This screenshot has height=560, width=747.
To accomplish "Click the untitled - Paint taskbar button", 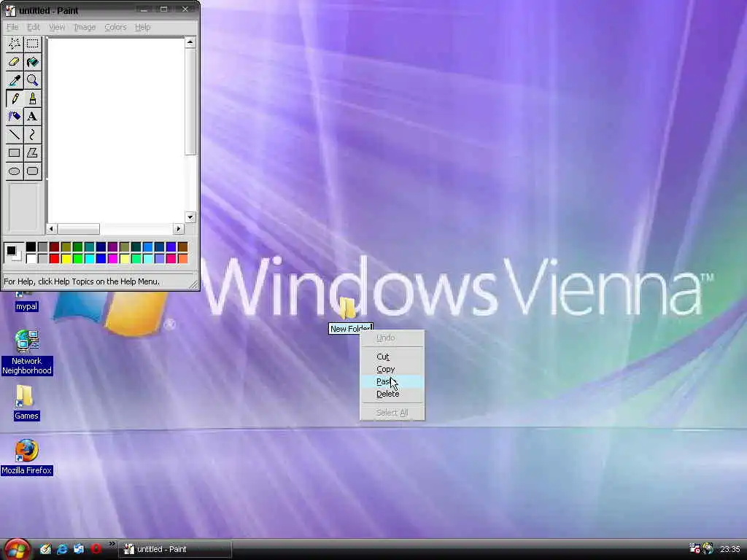I will (175, 549).
